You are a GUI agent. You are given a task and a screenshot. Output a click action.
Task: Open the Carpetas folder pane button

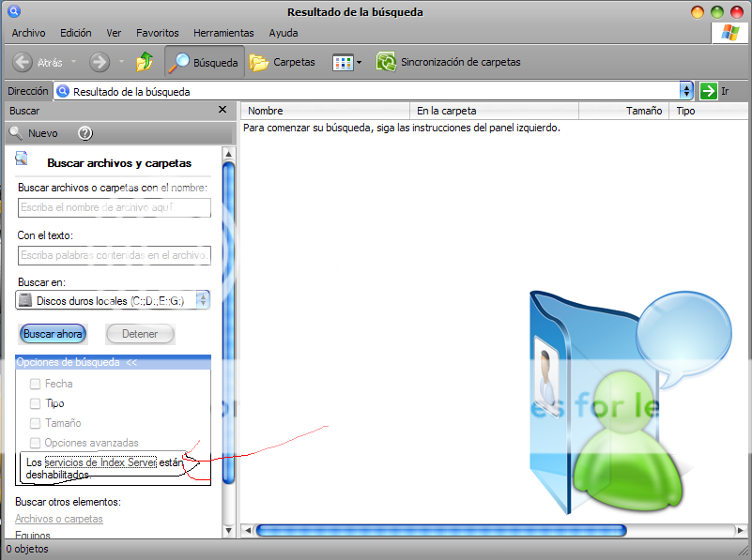[282, 62]
